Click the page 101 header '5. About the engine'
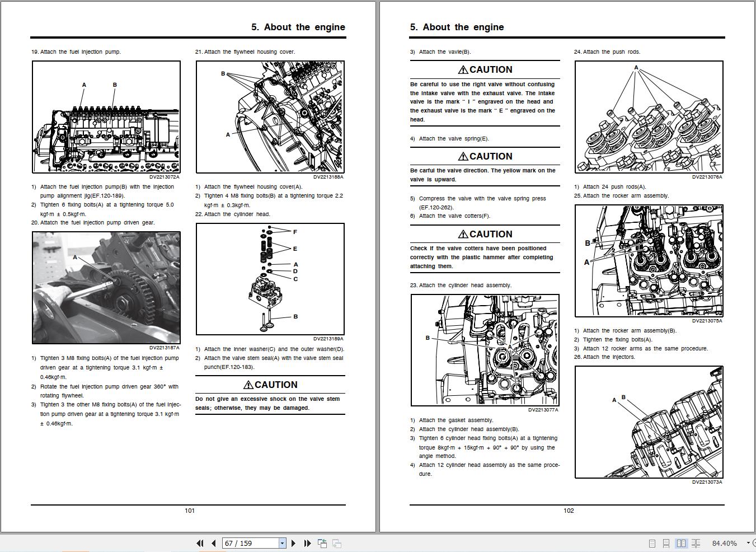This screenshot has height=552, width=756. 298,27
